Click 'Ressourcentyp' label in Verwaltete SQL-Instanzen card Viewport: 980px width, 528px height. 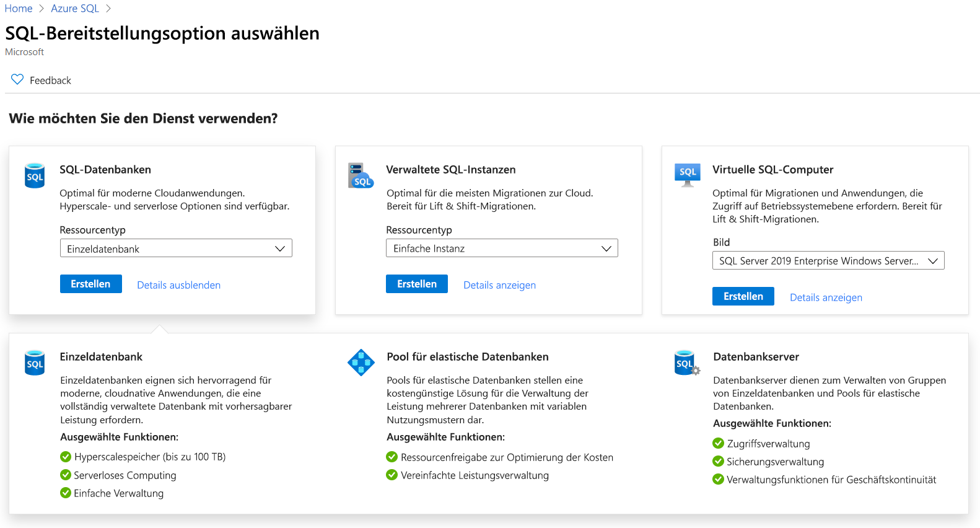click(419, 230)
